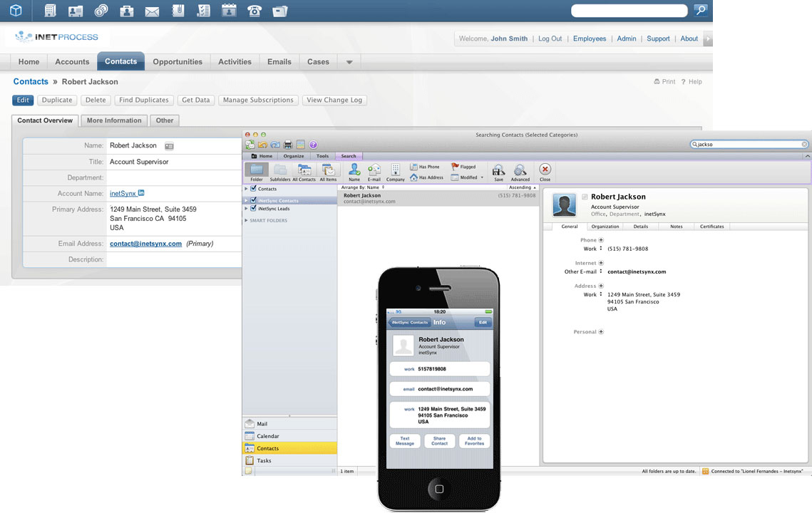Click the Find Duplicates button
The image size is (812, 513).
pos(144,100)
